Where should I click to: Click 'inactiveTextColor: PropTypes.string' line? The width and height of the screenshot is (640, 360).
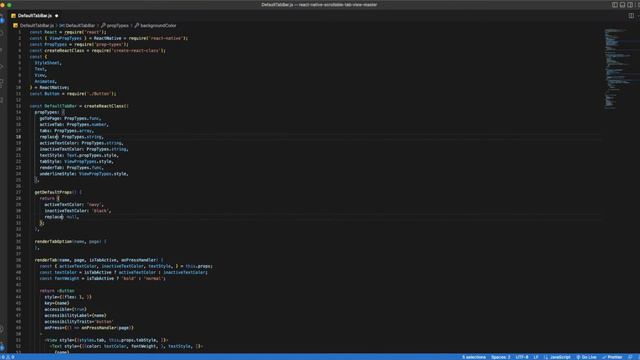(x=84, y=149)
